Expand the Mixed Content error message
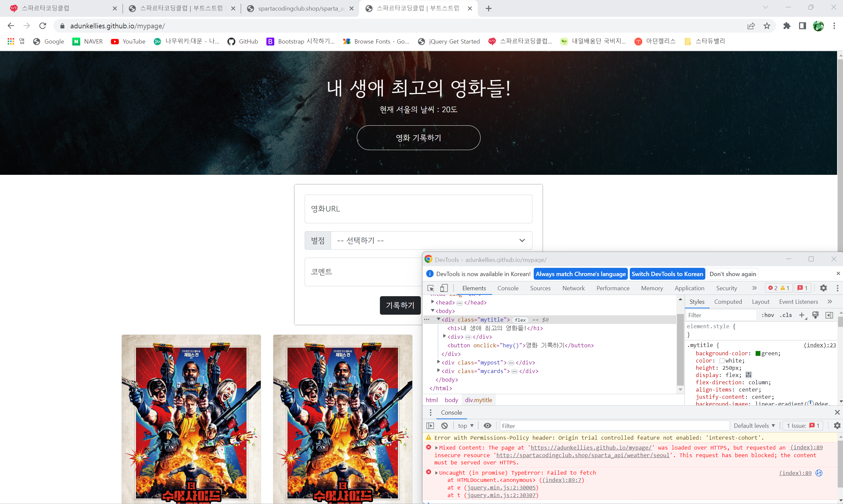This screenshot has width=843, height=504. coord(437,448)
